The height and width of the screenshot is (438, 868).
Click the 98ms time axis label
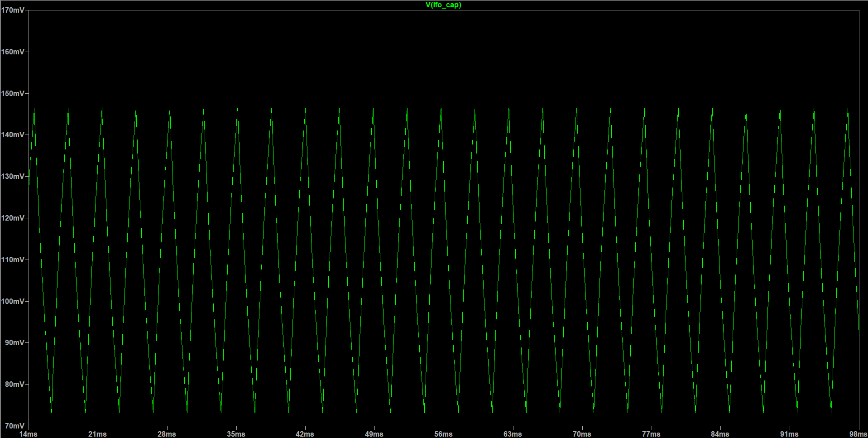click(x=858, y=434)
